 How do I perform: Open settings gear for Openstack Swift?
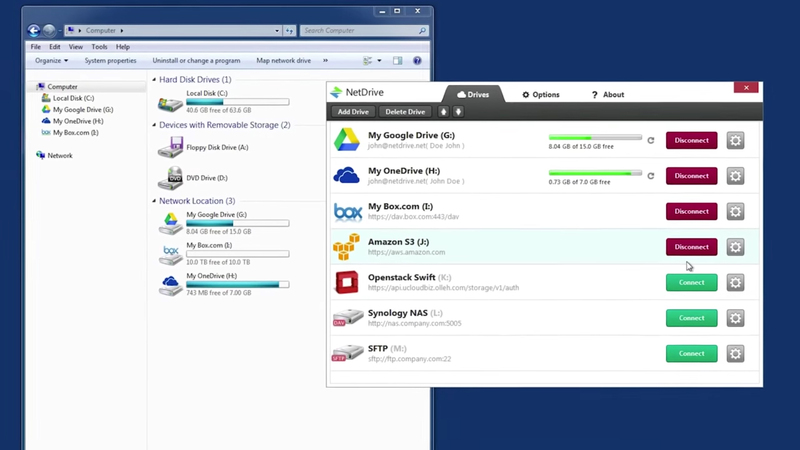(x=735, y=283)
